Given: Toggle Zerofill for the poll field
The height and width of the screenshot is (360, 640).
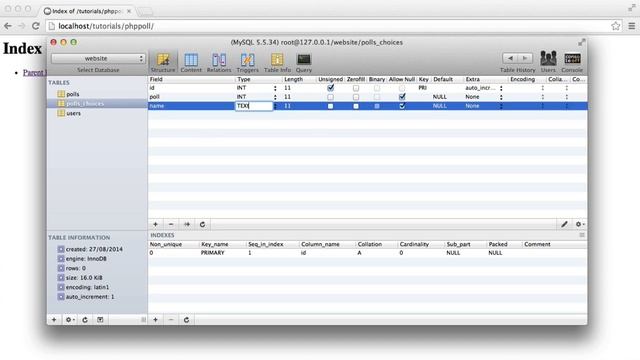Looking at the screenshot, I should pyautogui.click(x=356, y=97).
